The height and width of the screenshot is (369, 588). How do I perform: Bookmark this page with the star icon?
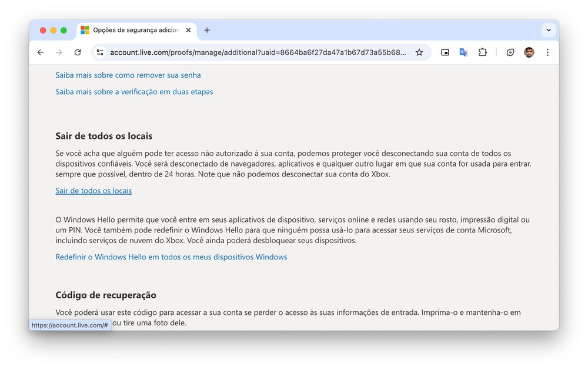[419, 52]
